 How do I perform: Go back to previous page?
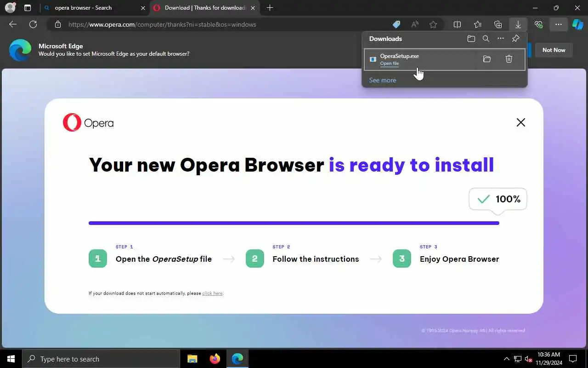(13, 24)
